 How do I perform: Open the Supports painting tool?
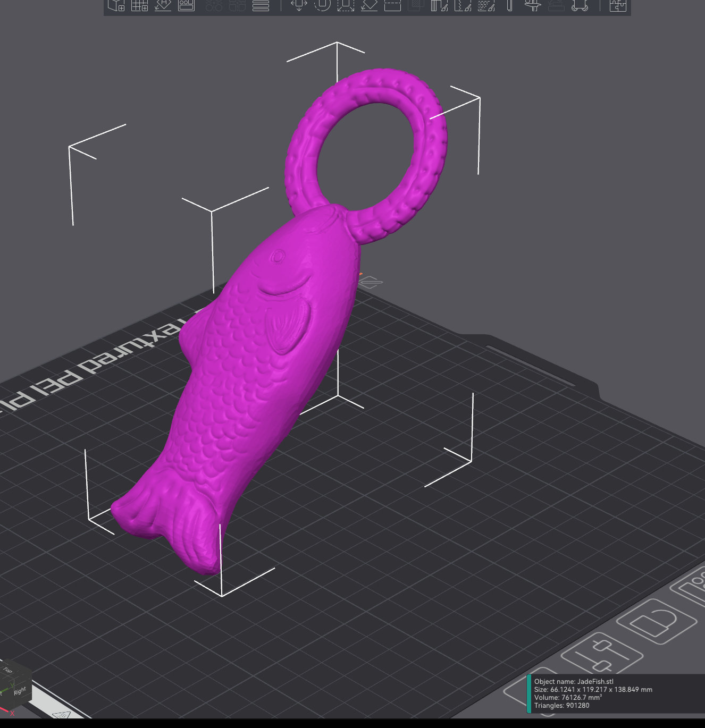pyautogui.click(x=439, y=5)
